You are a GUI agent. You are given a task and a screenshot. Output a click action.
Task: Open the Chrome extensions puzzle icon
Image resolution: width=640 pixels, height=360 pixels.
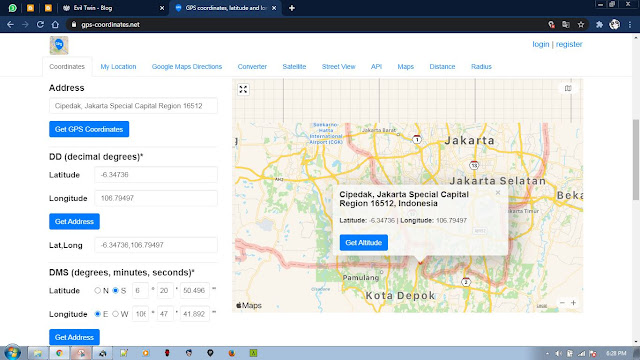(x=599, y=24)
